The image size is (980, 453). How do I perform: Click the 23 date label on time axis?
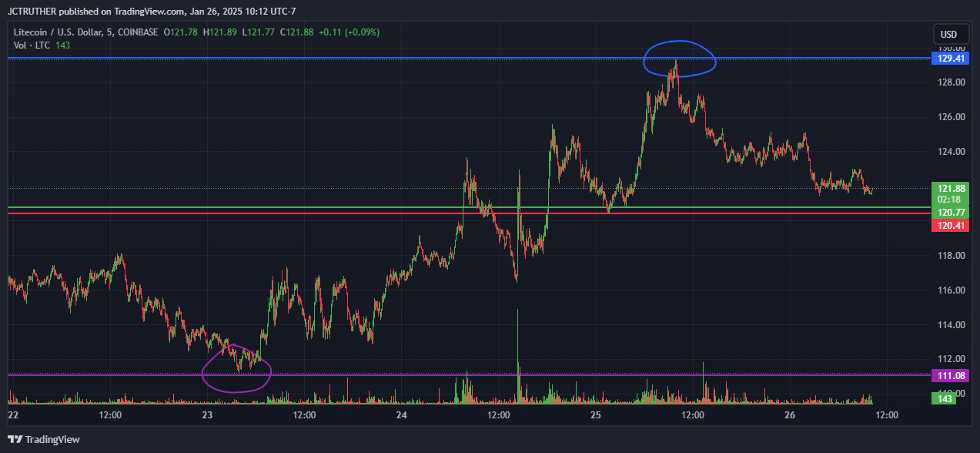207,415
